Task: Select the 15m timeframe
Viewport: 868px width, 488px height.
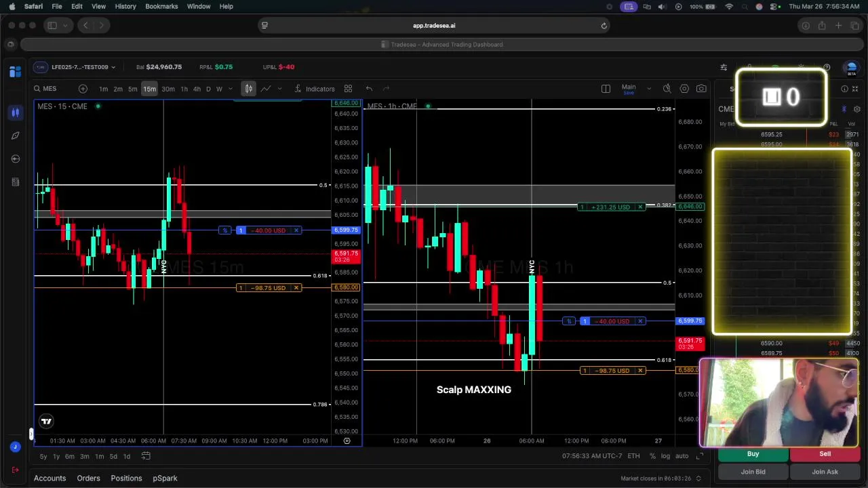Action: pos(149,89)
